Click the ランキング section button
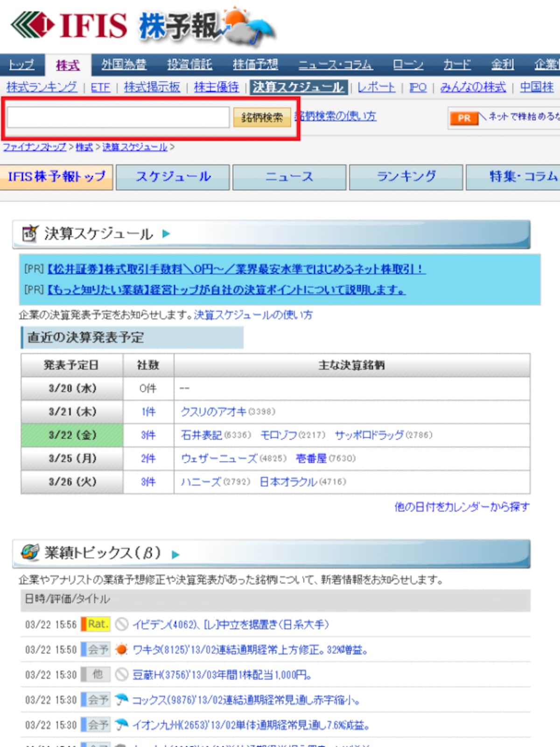560x747 pixels. tap(406, 177)
